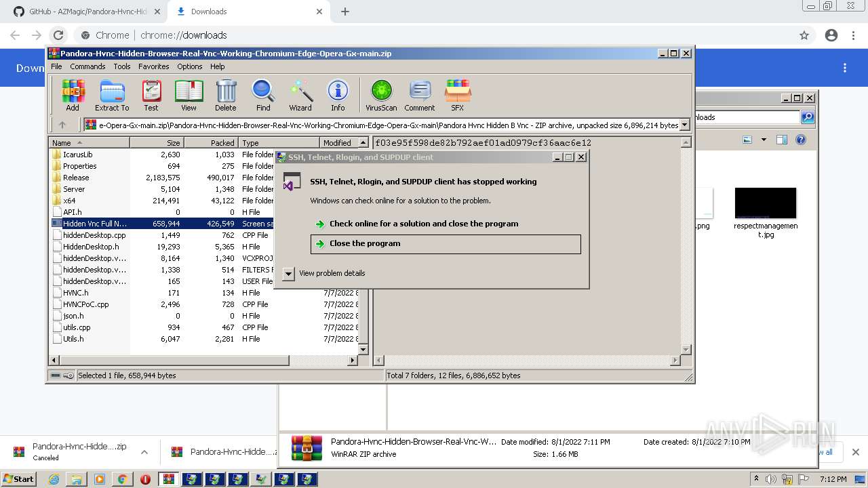Select the API.h file row
The height and width of the screenshot is (488, 868).
72,212
